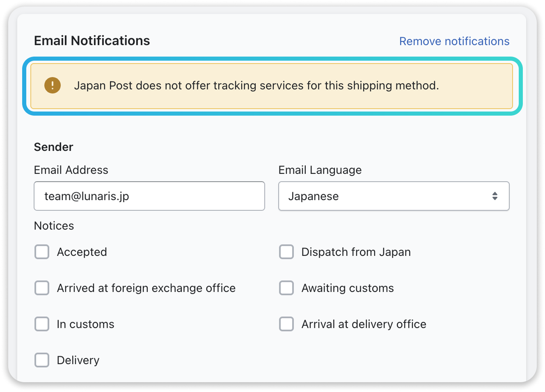Click the Email Notifications heading
Viewport: 545px width, 392px height.
point(92,41)
